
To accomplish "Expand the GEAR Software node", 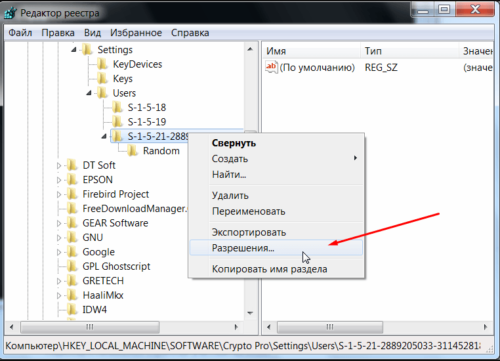I will pos(59,223).
